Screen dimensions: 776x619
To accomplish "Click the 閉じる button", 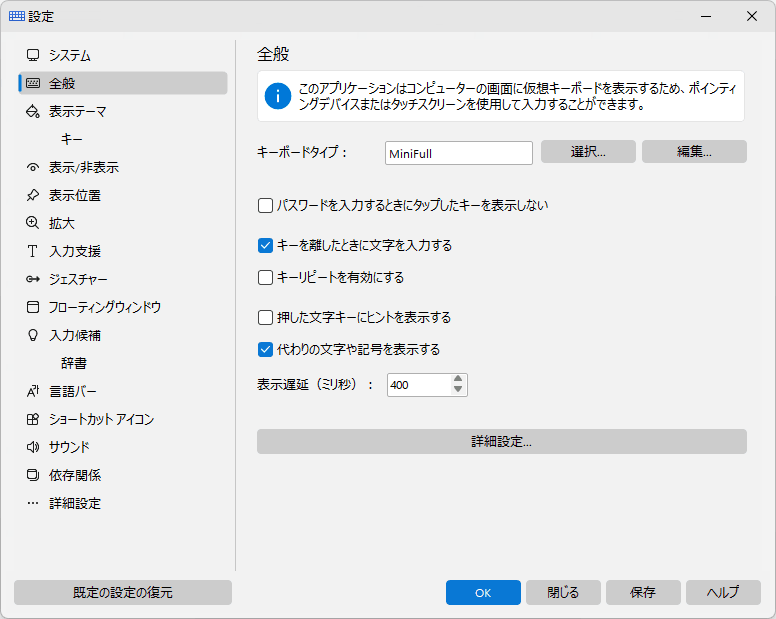I will (x=563, y=592).
